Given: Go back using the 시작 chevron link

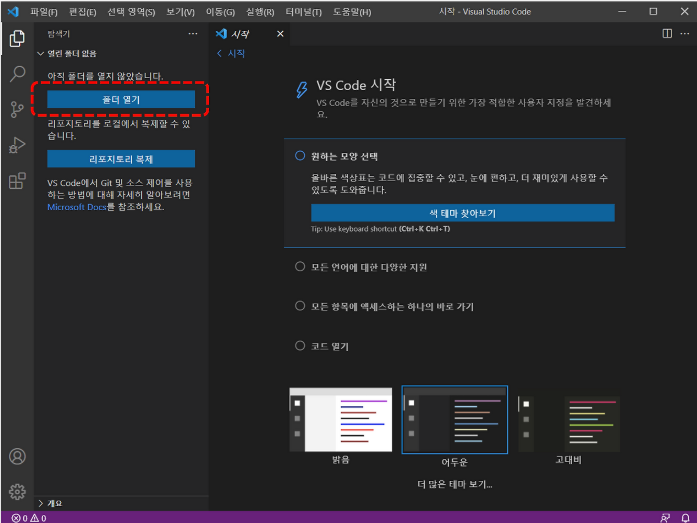Looking at the screenshot, I should [x=231, y=53].
